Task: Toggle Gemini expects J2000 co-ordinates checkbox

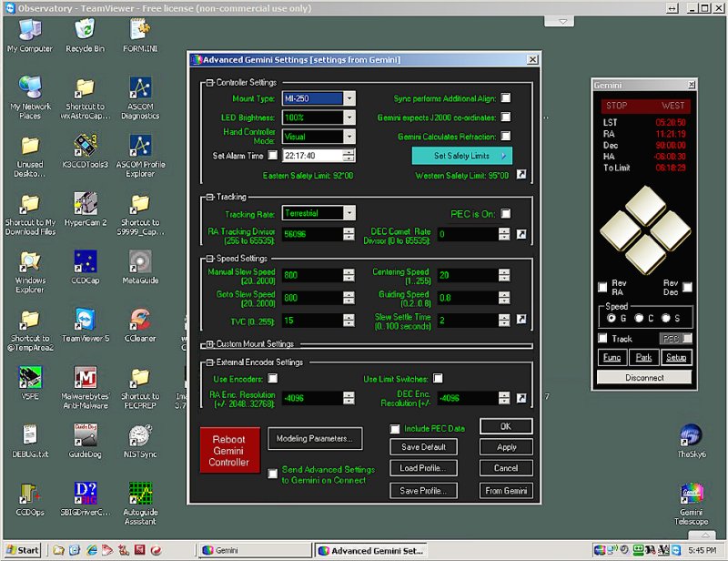Action: pyautogui.click(x=506, y=117)
